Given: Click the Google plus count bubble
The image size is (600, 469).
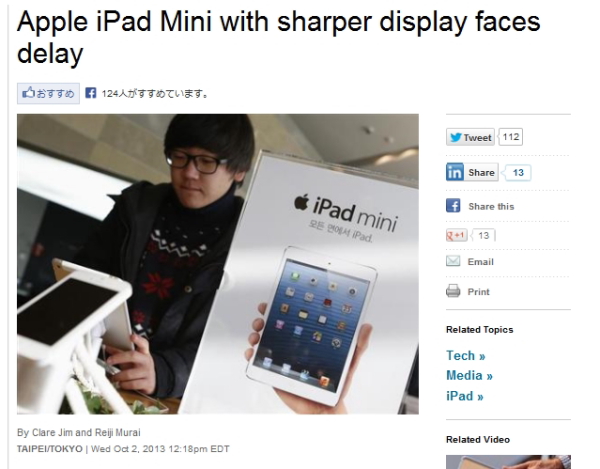Looking at the screenshot, I should click(484, 235).
